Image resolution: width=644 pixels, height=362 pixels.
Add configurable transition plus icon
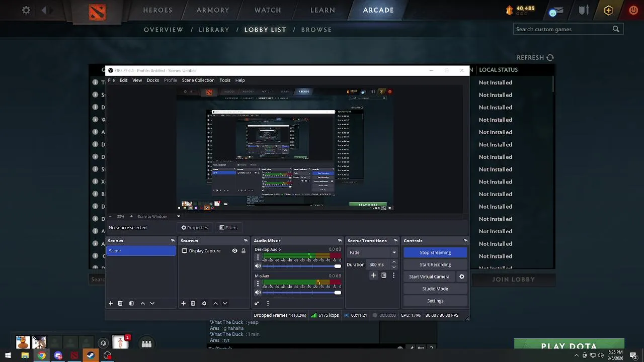(x=374, y=276)
